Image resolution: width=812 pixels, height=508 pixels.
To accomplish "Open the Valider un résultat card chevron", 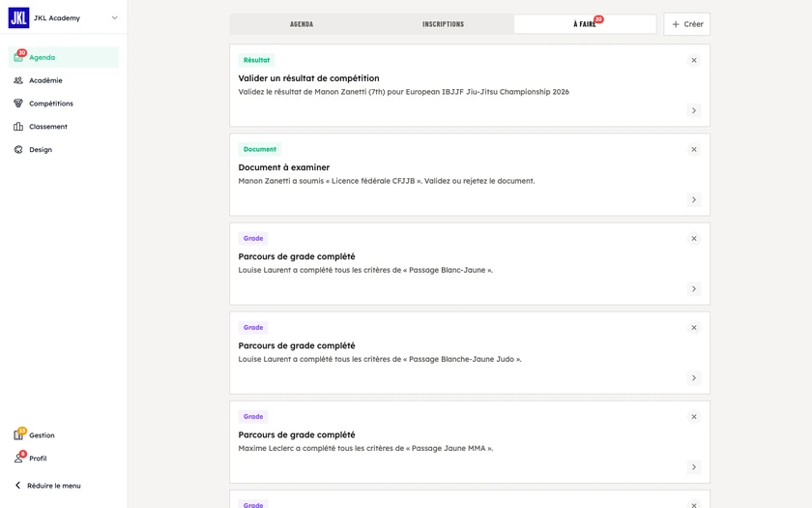I will pyautogui.click(x=694, y=110).
